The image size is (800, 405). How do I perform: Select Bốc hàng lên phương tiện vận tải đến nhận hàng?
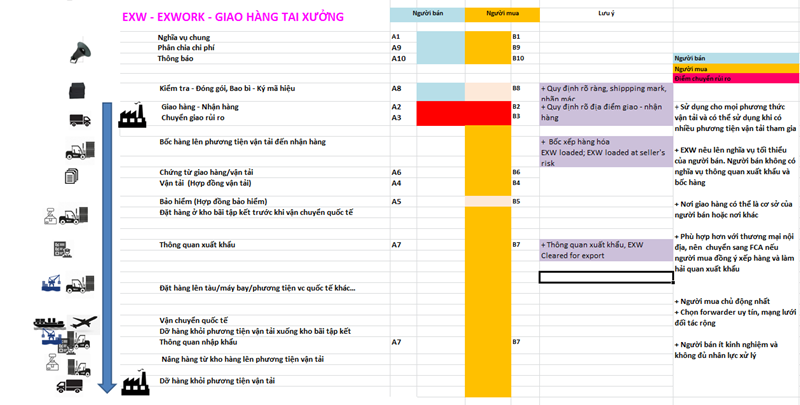click(242, 142)
